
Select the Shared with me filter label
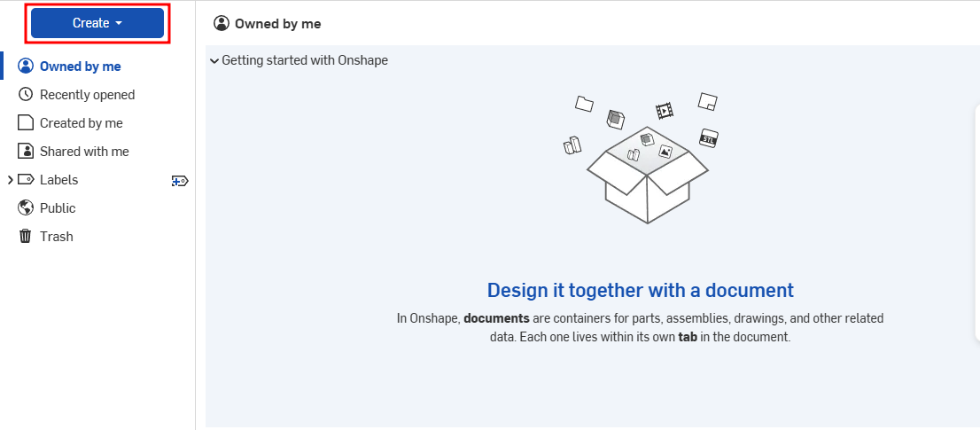tap(84, 152)
